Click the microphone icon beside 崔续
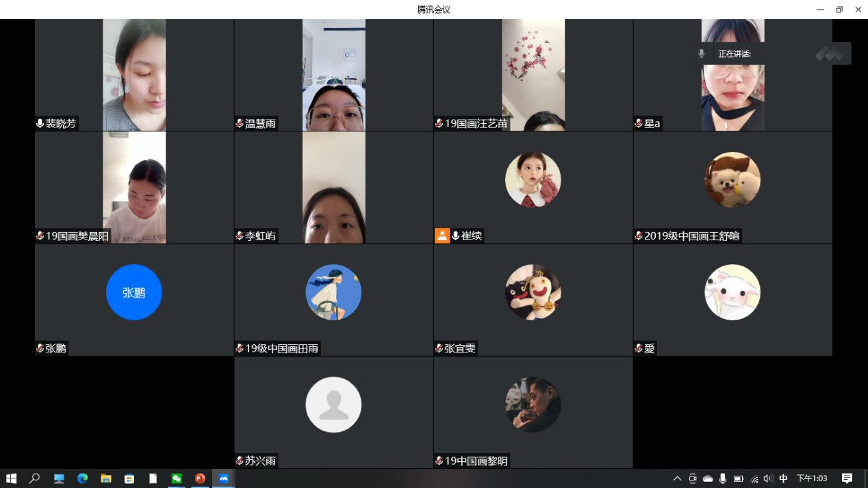 456,235
